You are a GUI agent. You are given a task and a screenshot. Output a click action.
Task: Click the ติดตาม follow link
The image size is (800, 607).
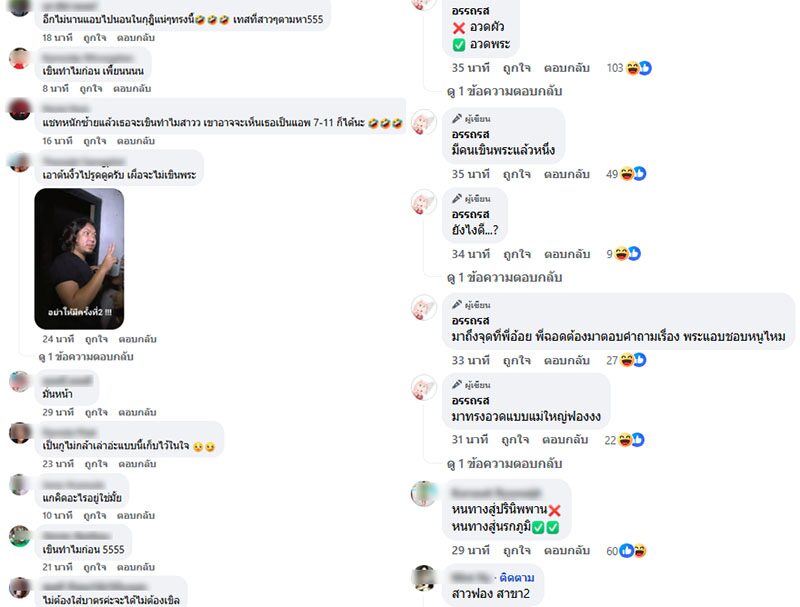pos(517,577)
